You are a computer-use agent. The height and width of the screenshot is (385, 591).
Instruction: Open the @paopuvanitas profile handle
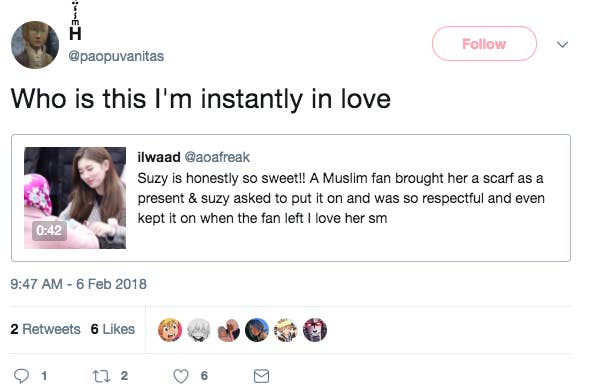[116, 56]
